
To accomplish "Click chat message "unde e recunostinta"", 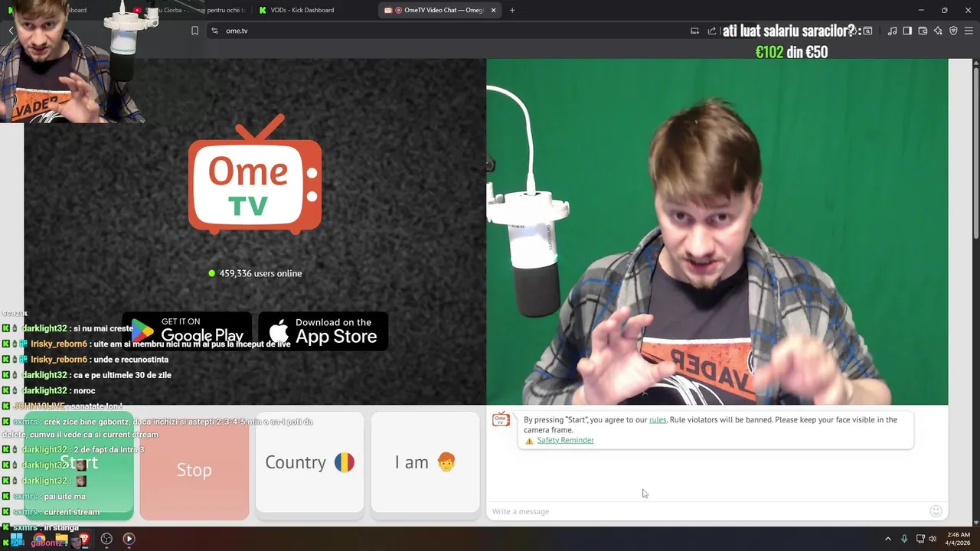I will click(x=131, y=360).
